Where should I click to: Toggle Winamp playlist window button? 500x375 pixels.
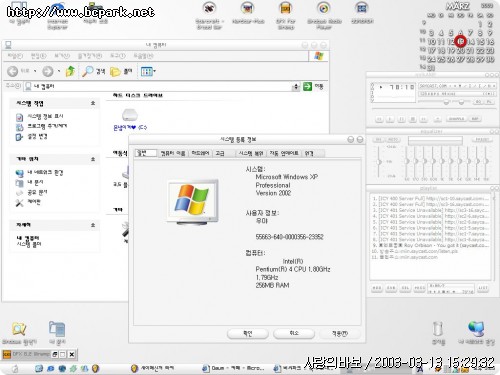click(489, 102)
